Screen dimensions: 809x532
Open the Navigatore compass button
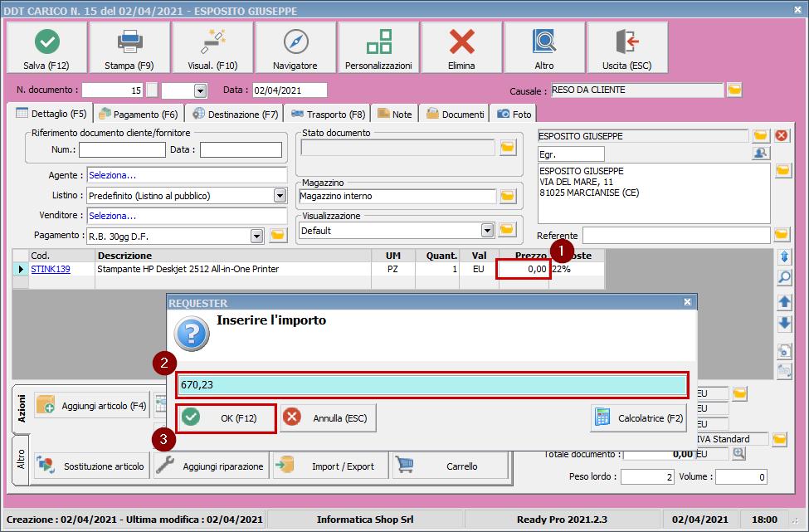click(x=295, y=47)
